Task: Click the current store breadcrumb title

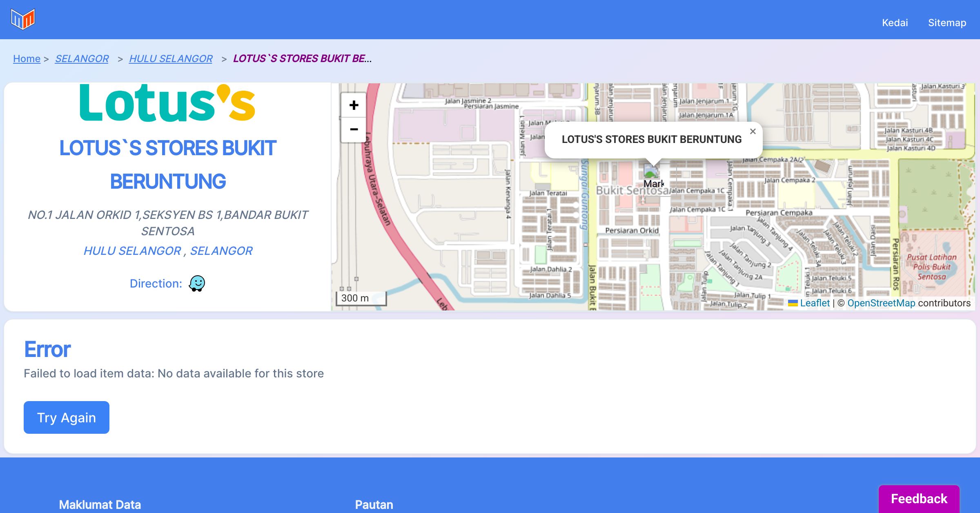Action: (x=302, y=59)
